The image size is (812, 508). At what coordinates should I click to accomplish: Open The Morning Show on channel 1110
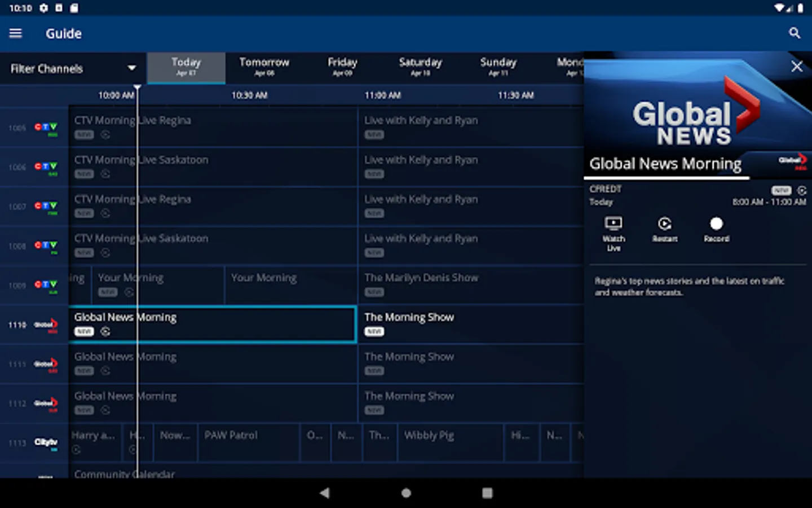(x=471, y=325)
